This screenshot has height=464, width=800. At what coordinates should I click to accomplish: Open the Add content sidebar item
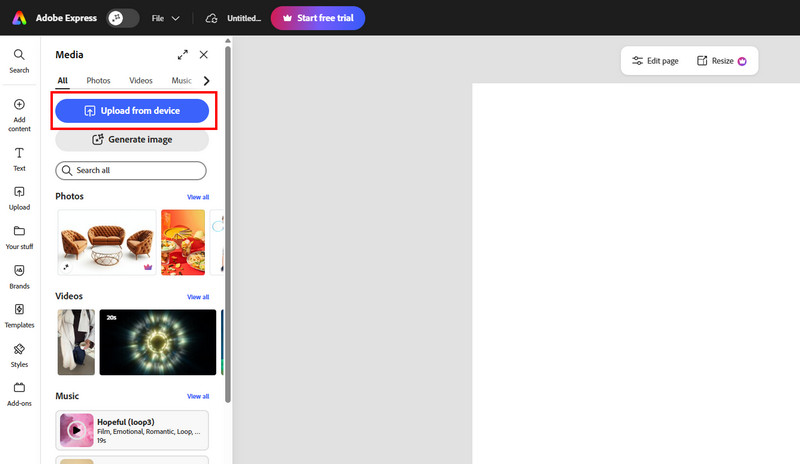click(x=19, y=115)
